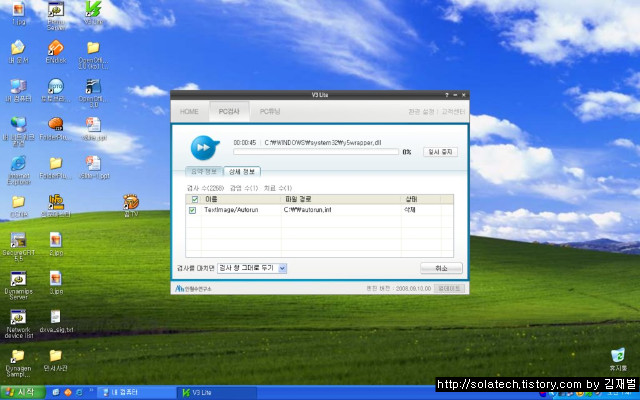Open the Start menu 시작 button
640x400 pixels.
point(22,393)
